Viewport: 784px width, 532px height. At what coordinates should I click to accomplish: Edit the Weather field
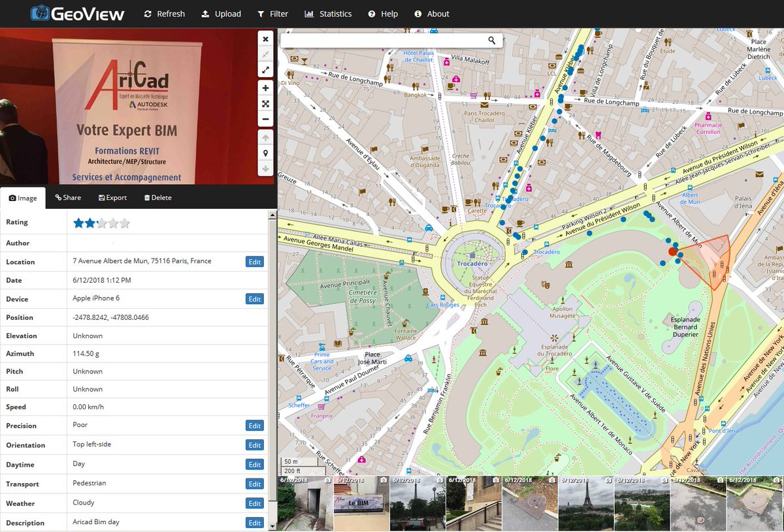tap(255, 503)
